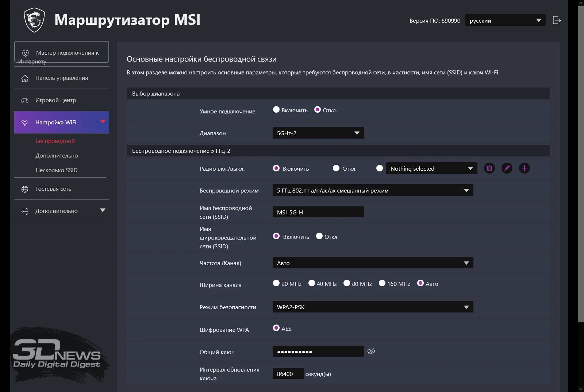This screenshot has height=392, width=584.
Task: Click the logout icon in header
Action: coord(557,20)
